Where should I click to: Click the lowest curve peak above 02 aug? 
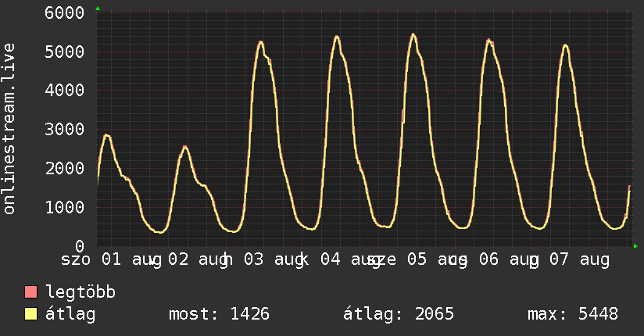pos(184,147)
